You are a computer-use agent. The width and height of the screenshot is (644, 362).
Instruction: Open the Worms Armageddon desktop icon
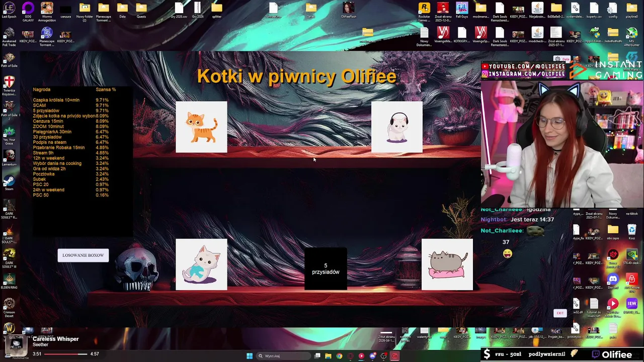(x=47, y=11)
